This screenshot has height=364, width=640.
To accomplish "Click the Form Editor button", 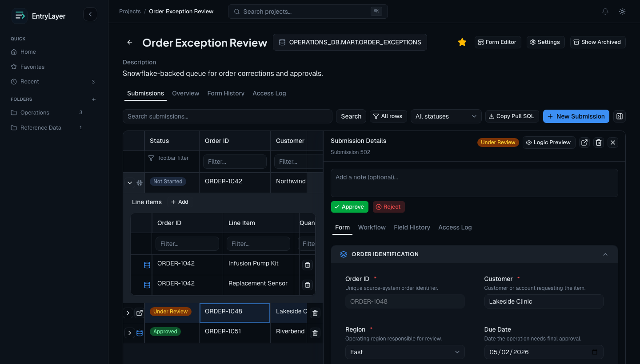I will [x=498, y=42].
